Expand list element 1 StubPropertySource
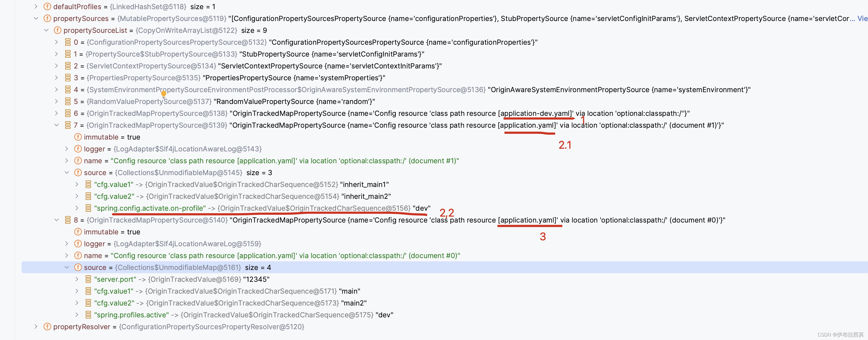The width and height of the screenshot is (868, 340). 57,54
